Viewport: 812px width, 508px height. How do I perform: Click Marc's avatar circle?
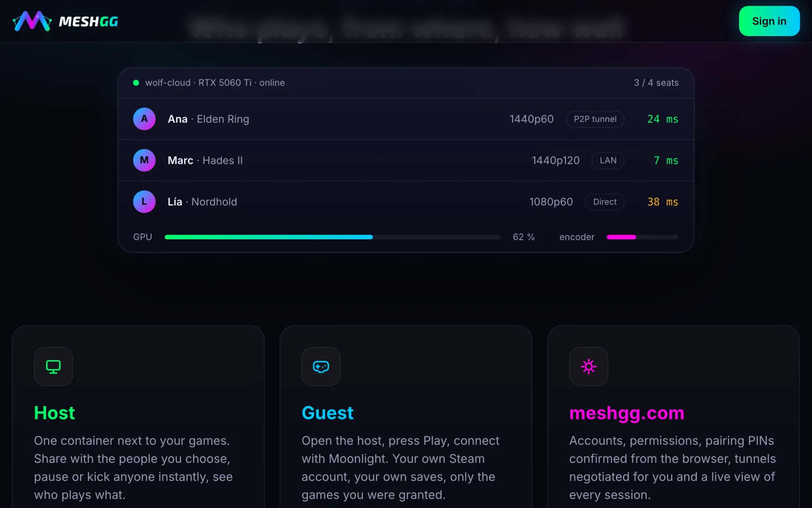click(x=144, y=160)
